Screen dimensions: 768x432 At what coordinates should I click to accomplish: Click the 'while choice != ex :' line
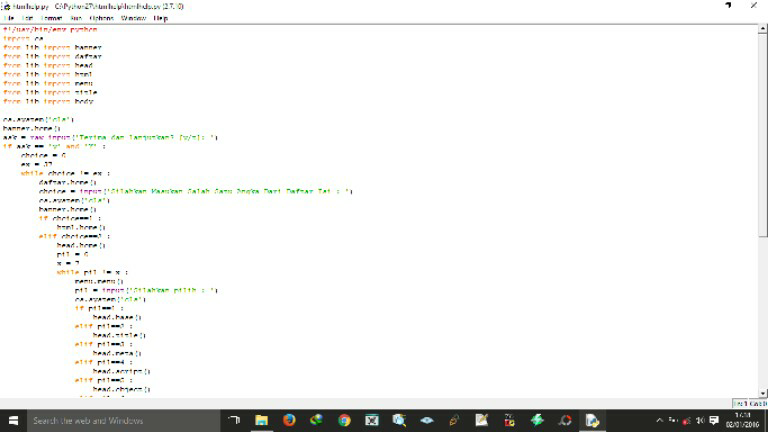click(x=66, y=173)
